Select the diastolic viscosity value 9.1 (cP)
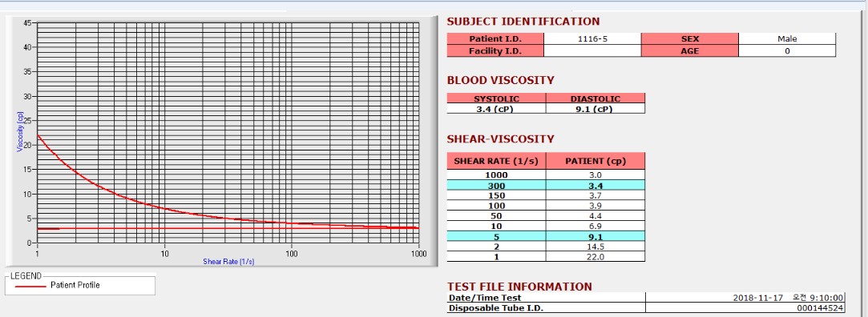This screenshot has width=868, height=317. [595, 109]
